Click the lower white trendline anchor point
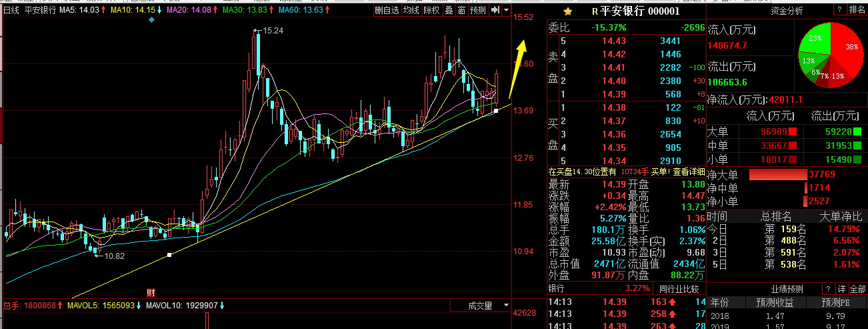 click(x=170, y=254)
